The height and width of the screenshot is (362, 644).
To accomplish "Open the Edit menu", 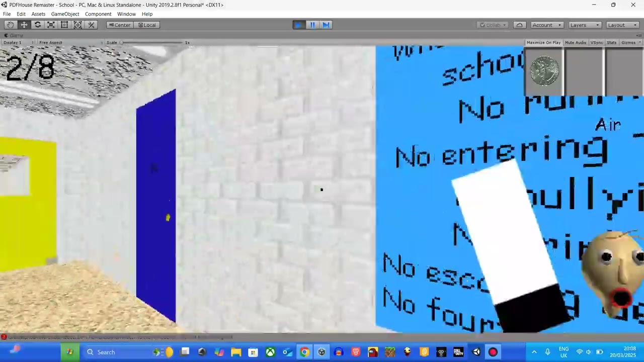I will pos(21,14).
